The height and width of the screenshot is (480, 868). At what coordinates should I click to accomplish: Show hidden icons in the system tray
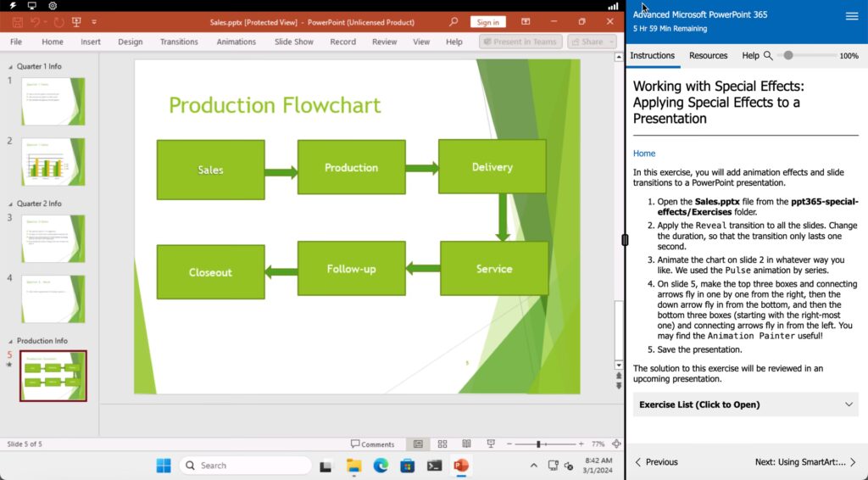533,466
